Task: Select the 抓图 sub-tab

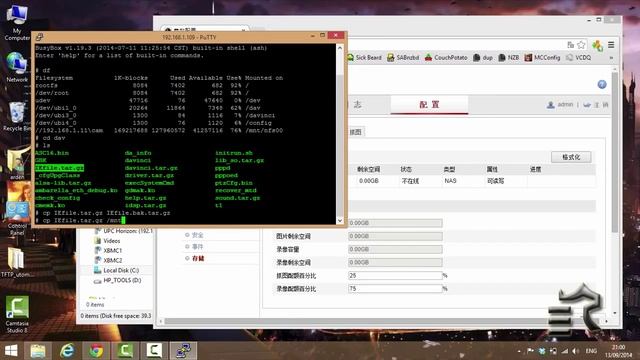Action: pyautogui.click(x=355, y=131)
